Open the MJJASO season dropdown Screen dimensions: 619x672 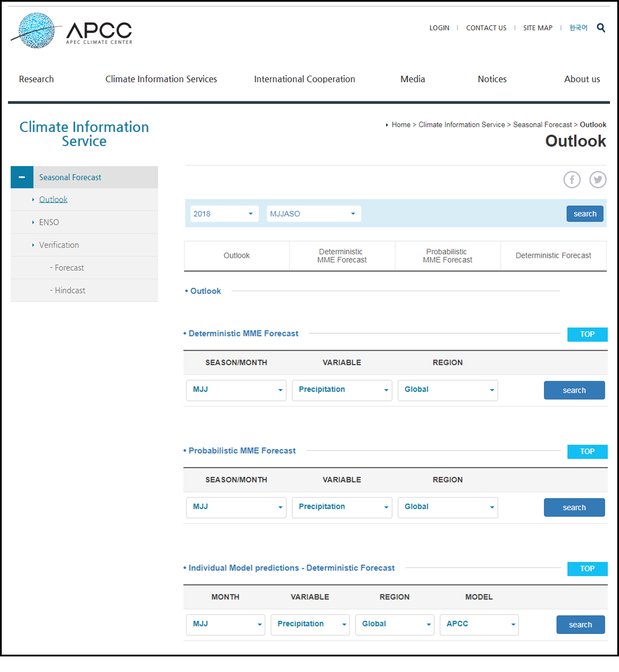(313, 213)
